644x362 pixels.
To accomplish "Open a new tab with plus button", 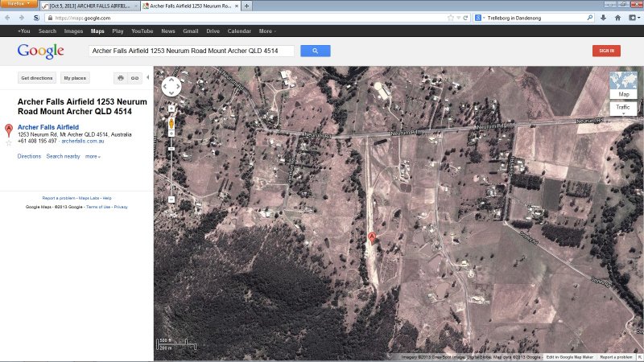I will coord(246,6).
